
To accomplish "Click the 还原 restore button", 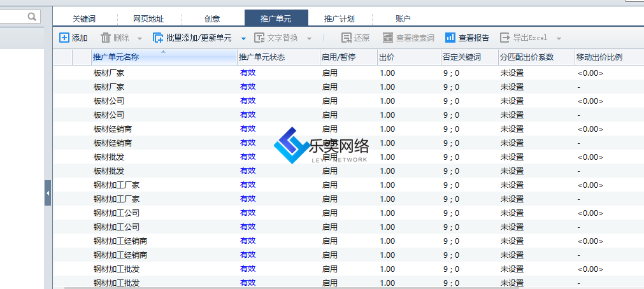I will (355, 38).
